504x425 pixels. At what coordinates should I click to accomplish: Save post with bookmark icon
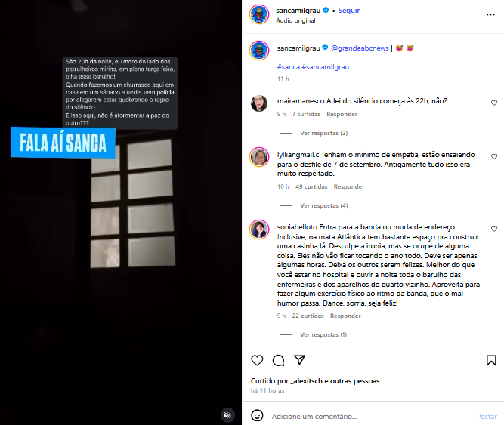coord(491,361)
